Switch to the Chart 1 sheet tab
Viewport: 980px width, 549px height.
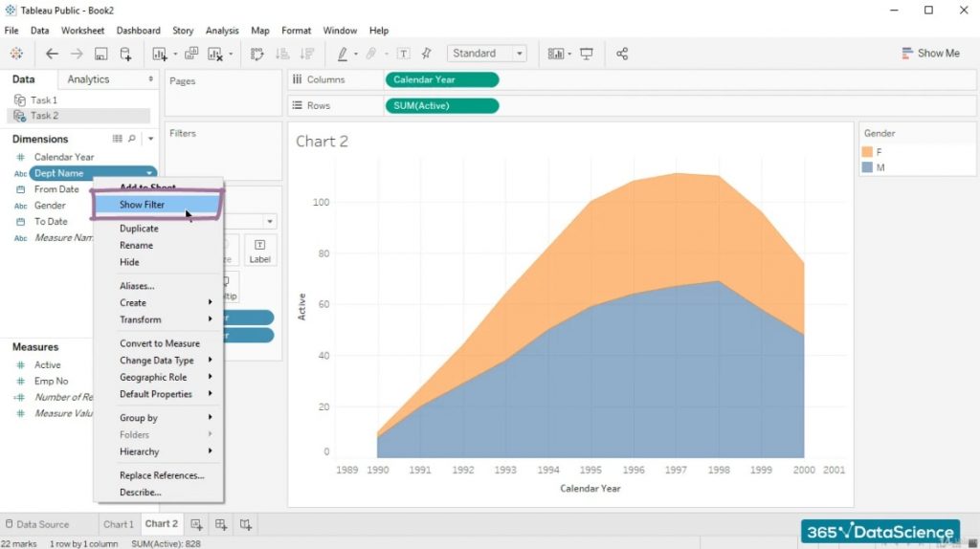click(118, 525)
